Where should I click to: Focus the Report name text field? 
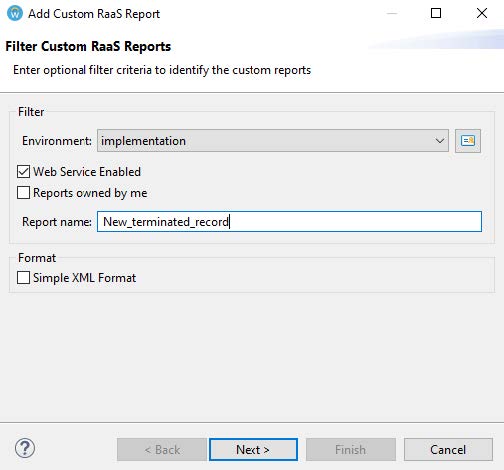coord(289,222)
